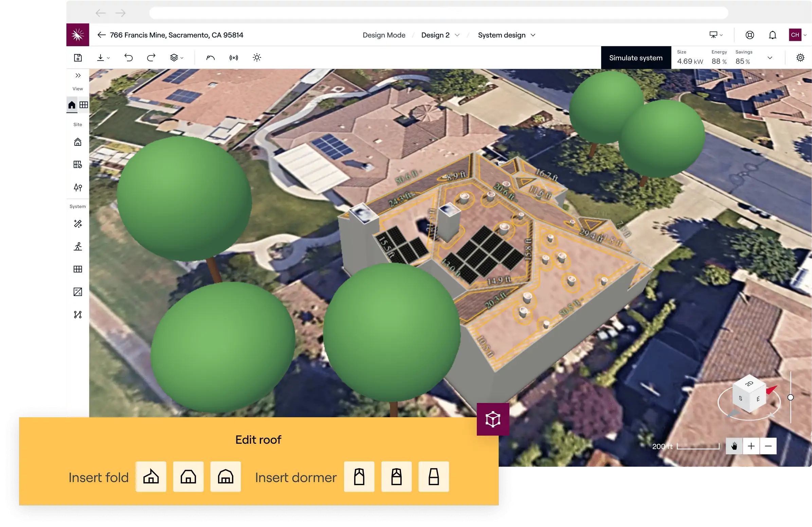Select the stringing tool in System section
The image size is (812, 527).
(78, 315)
